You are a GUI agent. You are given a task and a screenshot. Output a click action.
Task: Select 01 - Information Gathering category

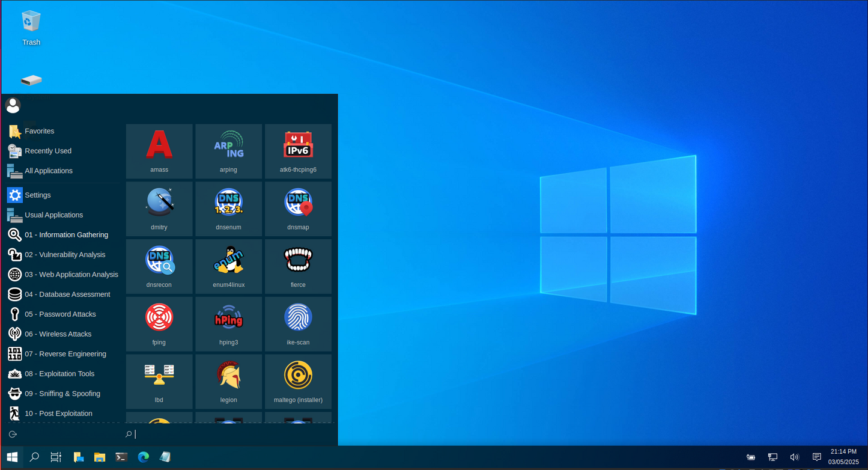pos(64,235)
